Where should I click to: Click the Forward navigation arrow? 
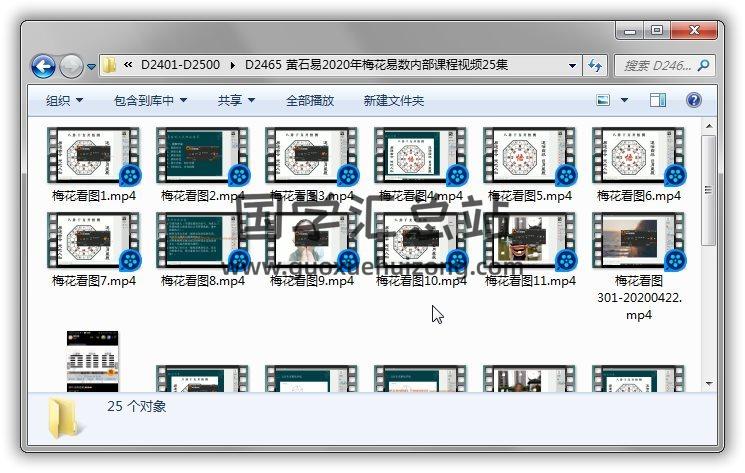(x=71, y=66)
